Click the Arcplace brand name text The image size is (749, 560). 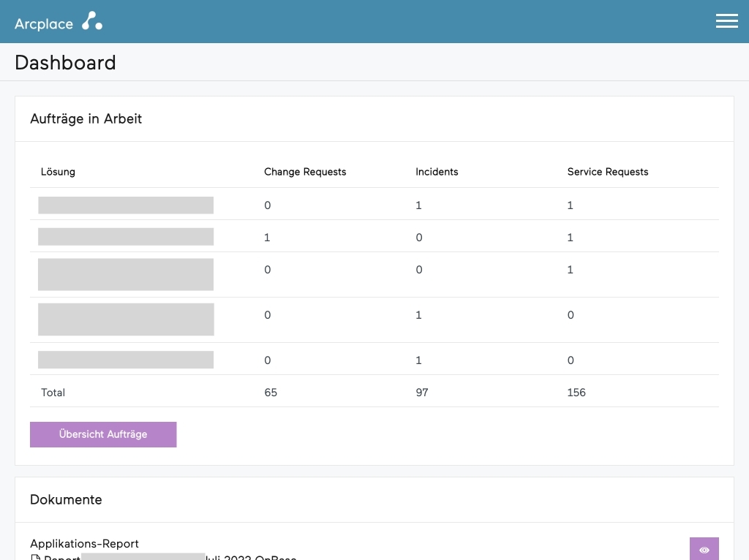click(44, 23)
